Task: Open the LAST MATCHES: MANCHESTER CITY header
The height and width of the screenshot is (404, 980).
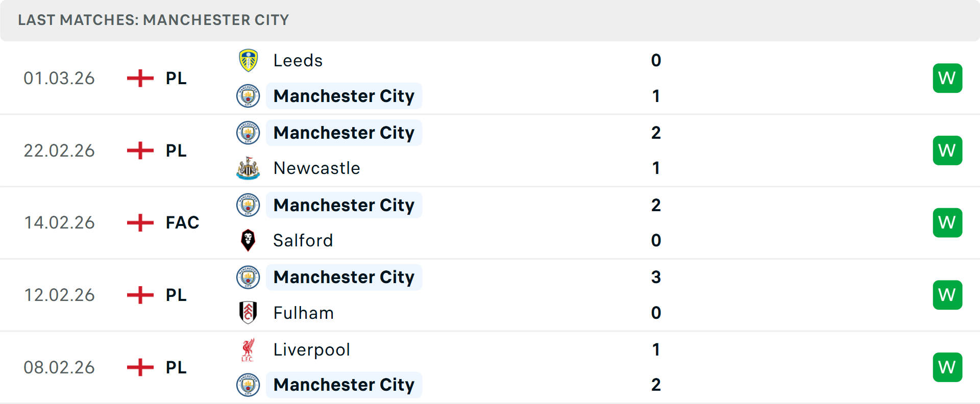Action: click(x=153, y=20)
